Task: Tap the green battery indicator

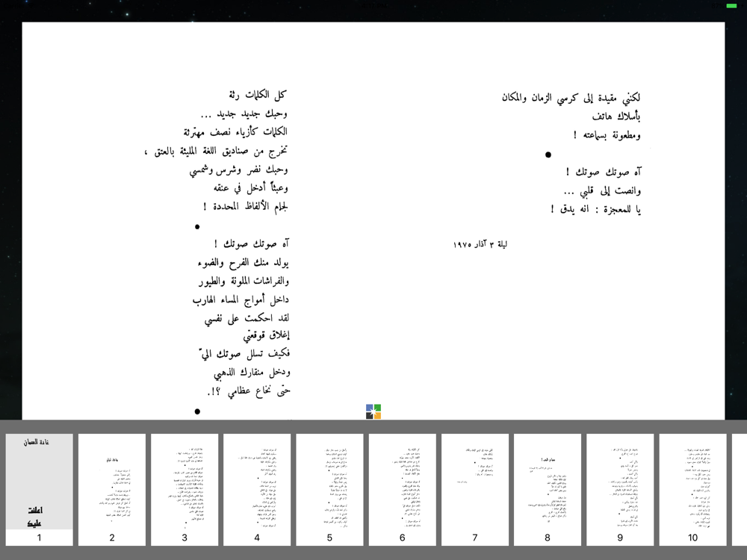Action: 731,6
